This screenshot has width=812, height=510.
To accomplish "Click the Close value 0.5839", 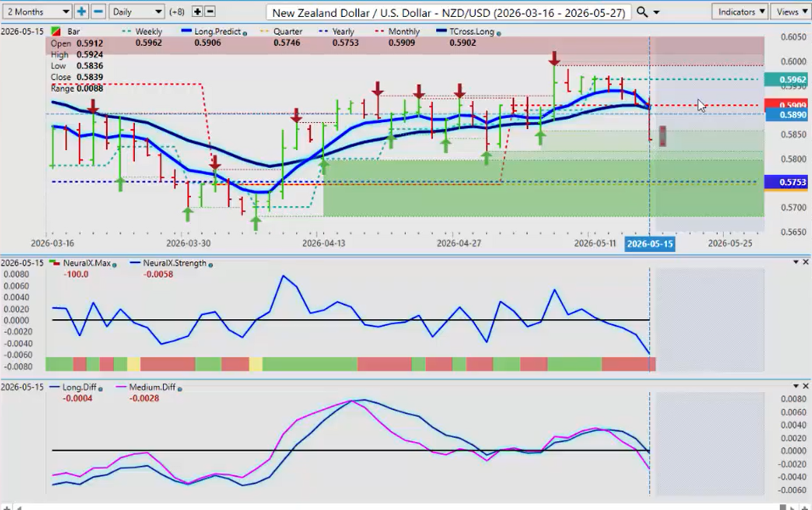I will [x=89, y=77].
